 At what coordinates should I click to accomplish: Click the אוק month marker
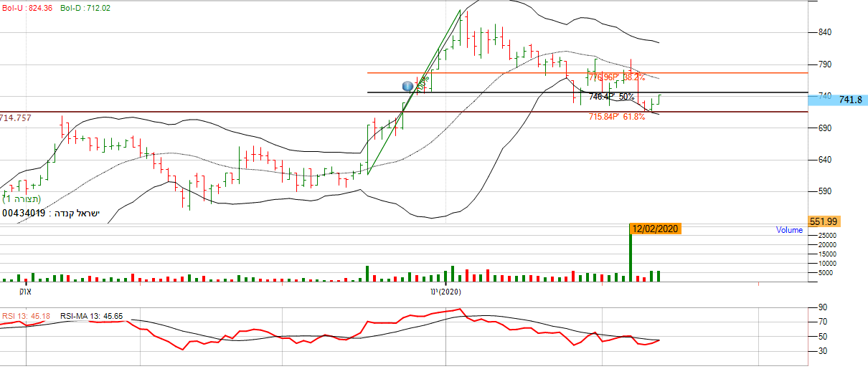click(x=25, y=292)
